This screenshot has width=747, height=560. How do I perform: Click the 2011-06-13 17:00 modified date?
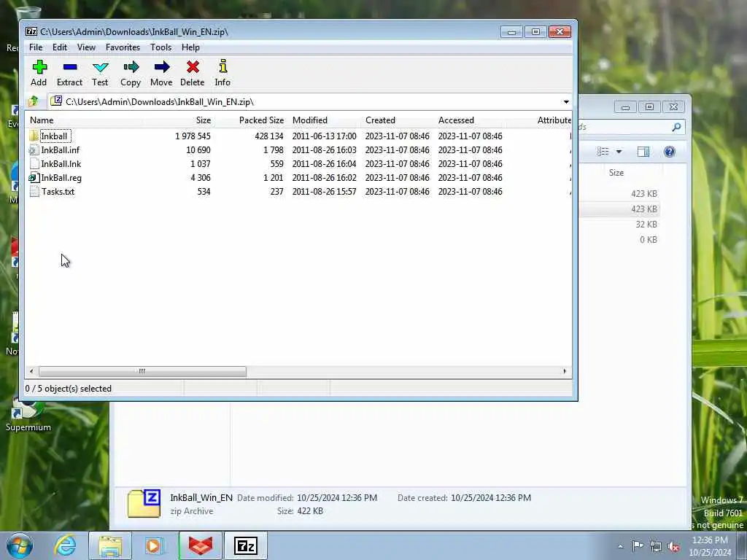point(324,136)
